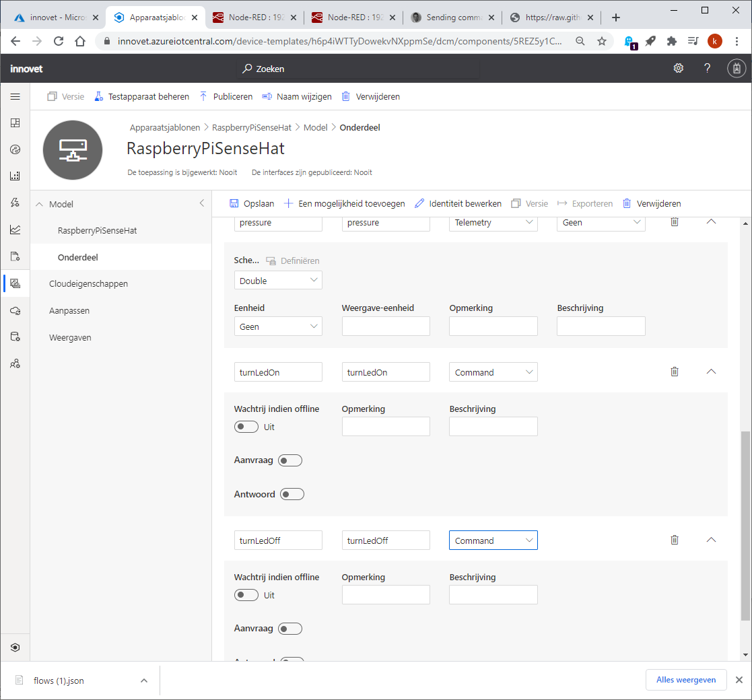Open the Administration database-gear sidebar icon
This screenshot has height=700, width=752.
15,337
